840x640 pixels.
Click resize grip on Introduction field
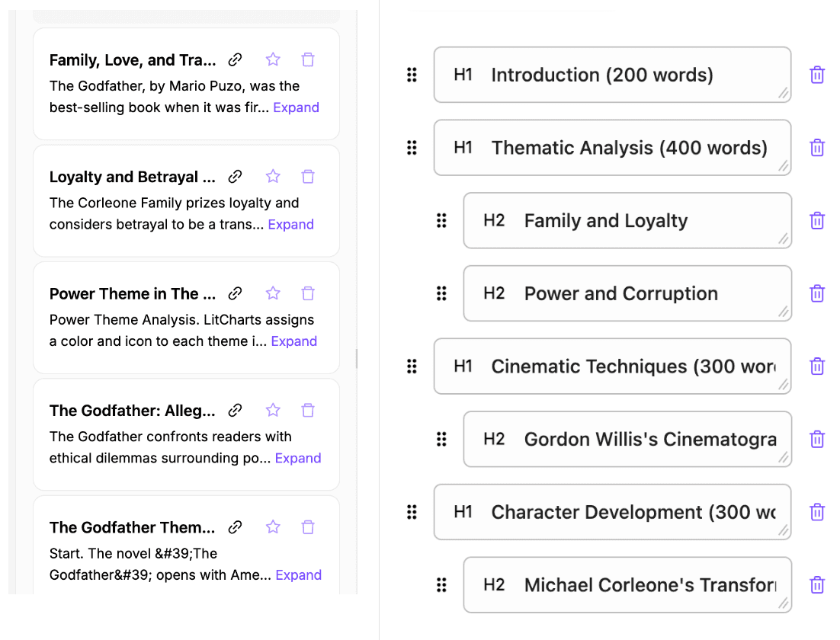[784, 94]
